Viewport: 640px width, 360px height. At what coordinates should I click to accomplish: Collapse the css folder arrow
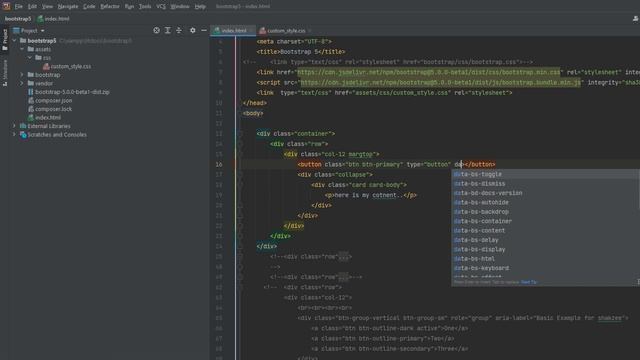(30, 58)
